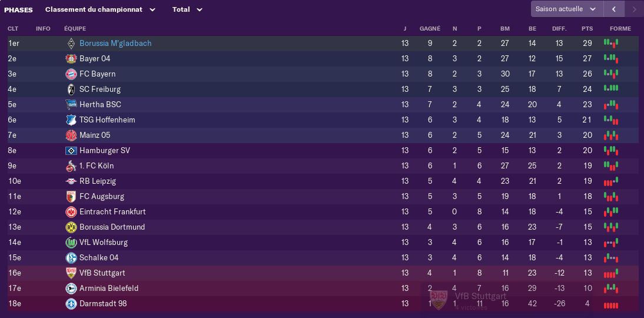Click Darmstadt 98 form indicator bars

pyautogui.click(x=610, y=305)
